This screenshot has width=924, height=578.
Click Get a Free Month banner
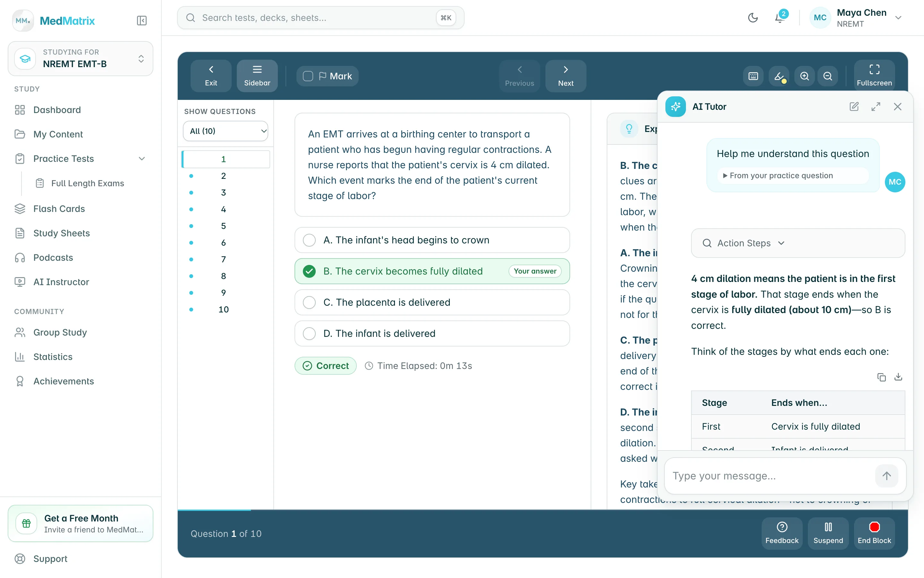[81, 523]
